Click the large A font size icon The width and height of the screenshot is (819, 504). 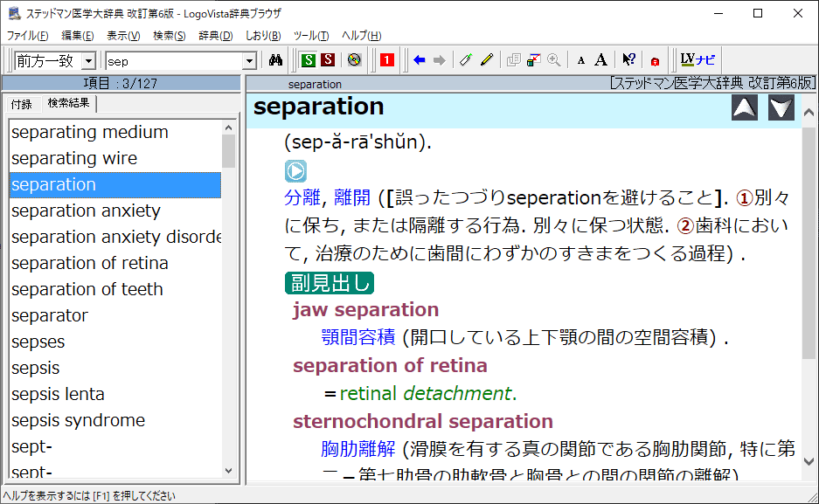600,60
